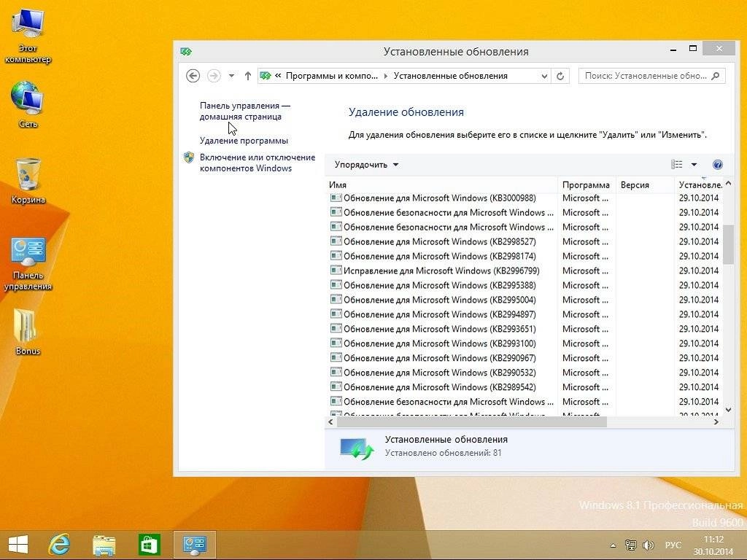Click the scroll up arrow
Screen dimensions: 747x560
[728, 183]
